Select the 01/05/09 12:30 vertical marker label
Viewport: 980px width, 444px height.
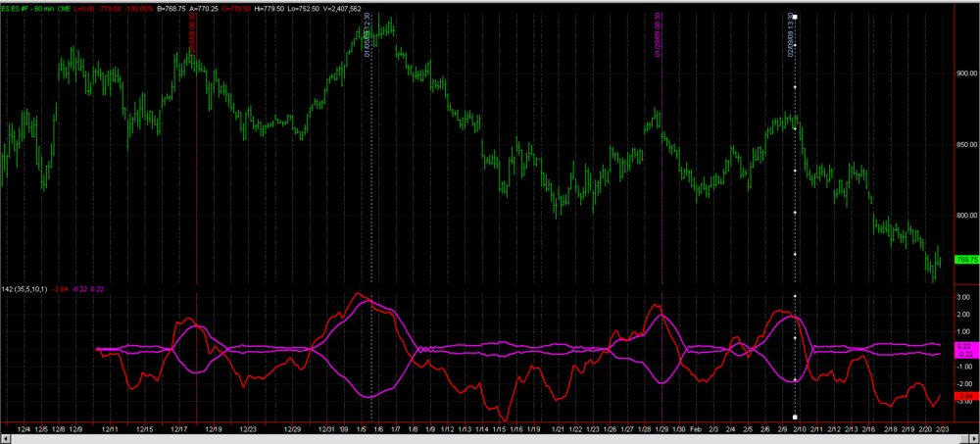pos(367,34)
